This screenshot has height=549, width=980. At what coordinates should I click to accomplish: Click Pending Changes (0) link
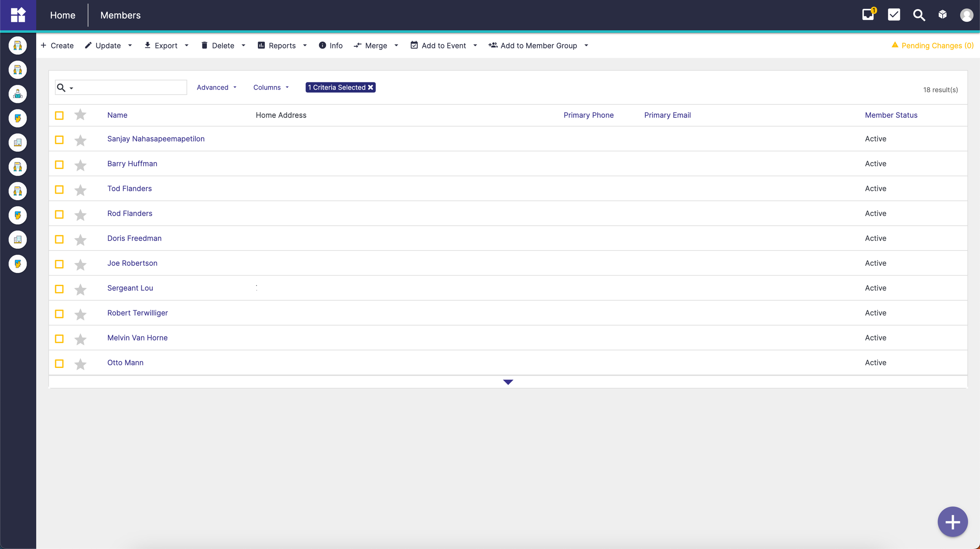coord(937,45)
